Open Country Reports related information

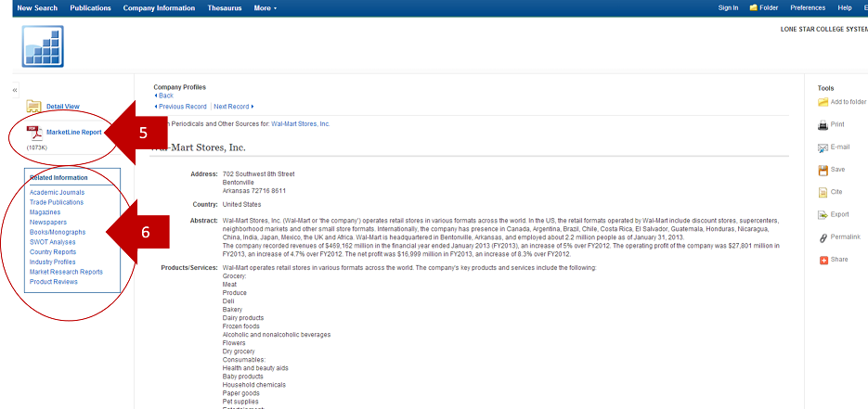pos(53,252)
